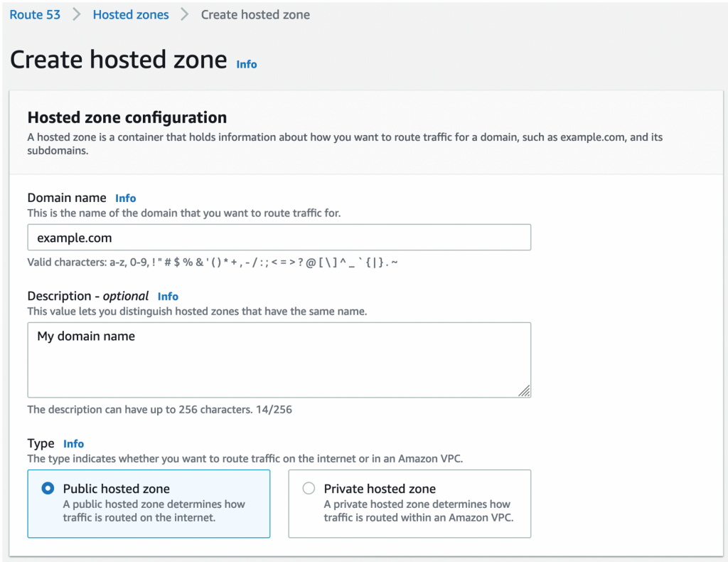This screenshot has width=728, height=562.
Task: View the Description field Info help
Action: pos(168,296)
